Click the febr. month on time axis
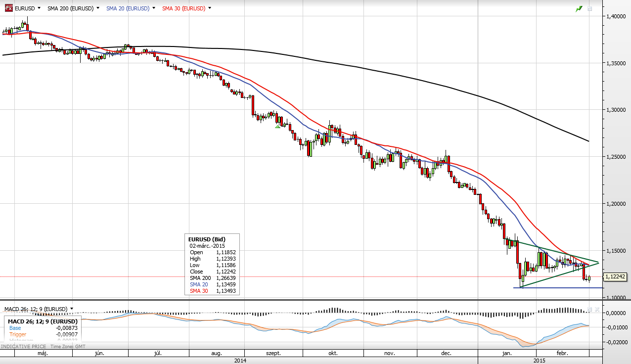The height and width of the screenshot is (364, 631). tap(562, 353)
